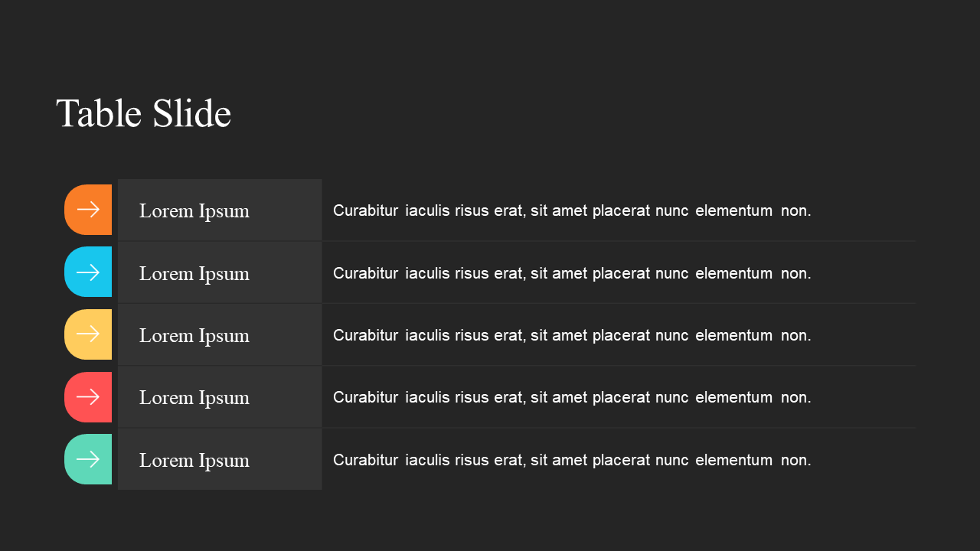Click "nunc" in the teal row description
The width and height of the screenshot is (980, 551).
(671, 460)
